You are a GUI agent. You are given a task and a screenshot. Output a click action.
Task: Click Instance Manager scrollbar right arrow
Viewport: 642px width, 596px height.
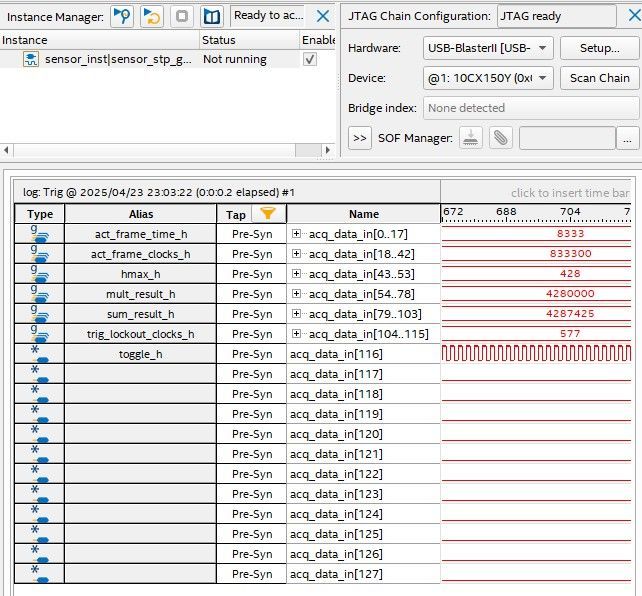(x=328, y=150)
